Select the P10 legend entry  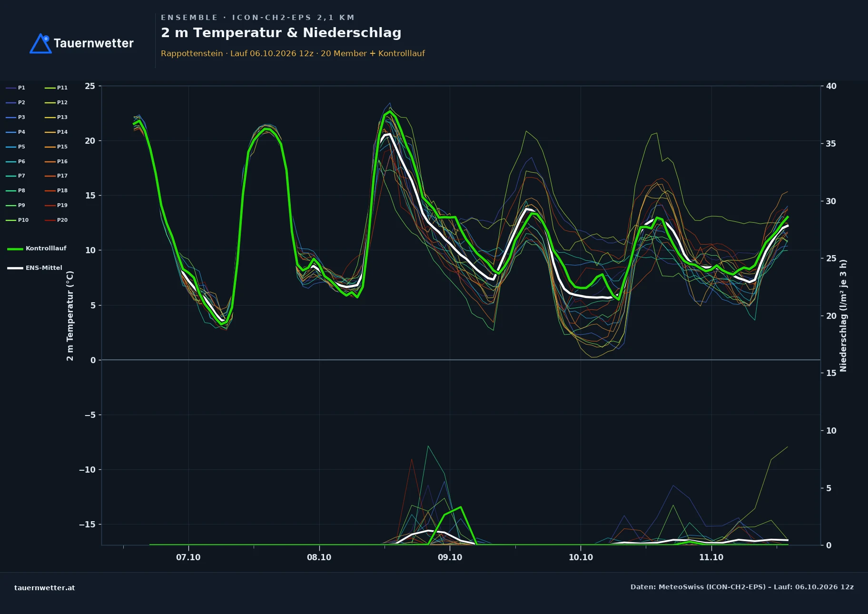click(x=17, y=220)
